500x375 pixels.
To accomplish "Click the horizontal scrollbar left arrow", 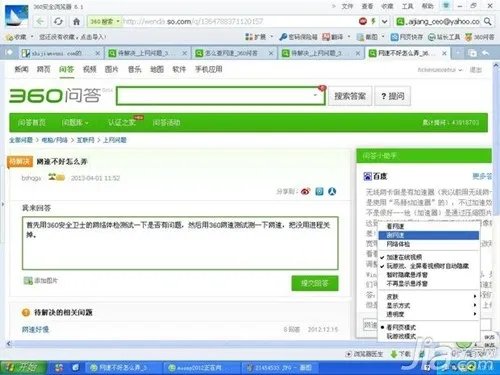I will pyautogui.click(x=9, y=343).
